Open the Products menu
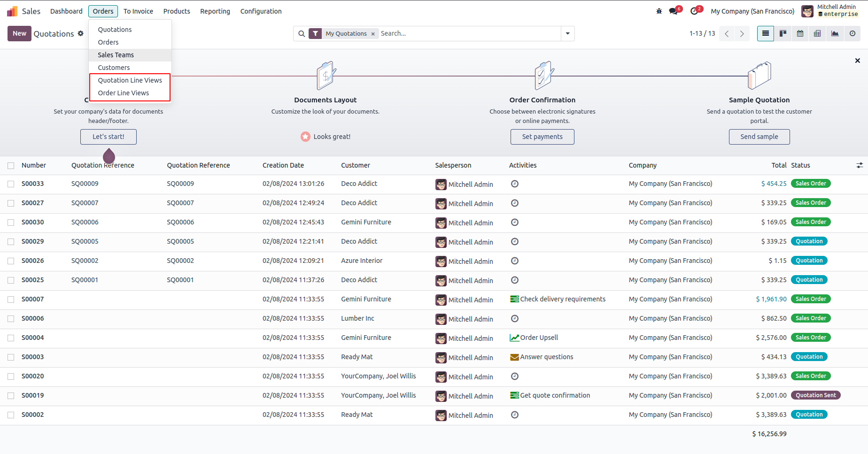Viewport: 868px width, 454px height. pos(177,11)
